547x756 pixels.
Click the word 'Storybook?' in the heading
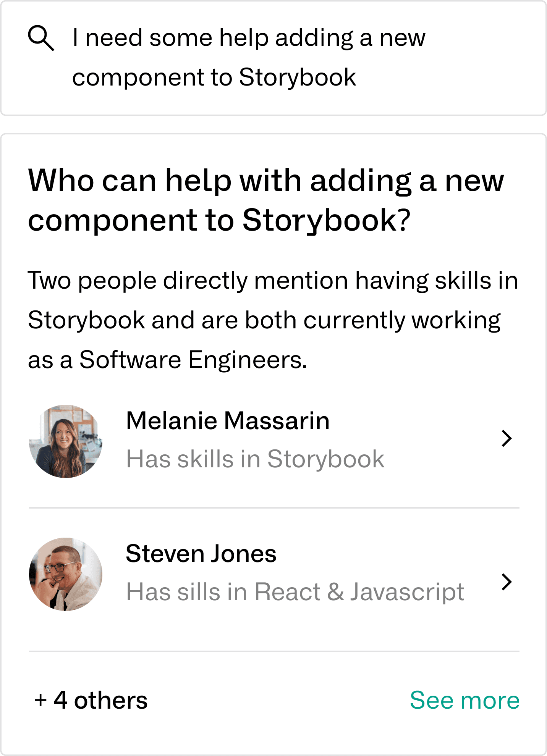tap(326, 221)
